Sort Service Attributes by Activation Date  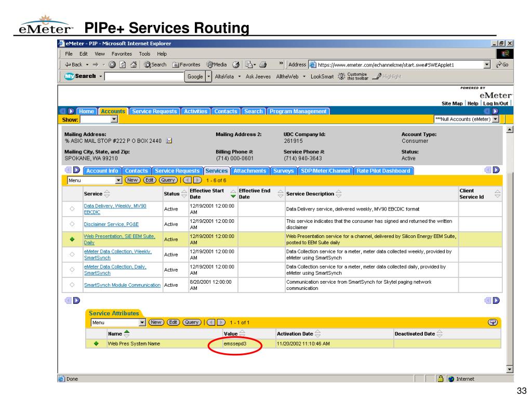pyautogui.click(x=317, y=334)
